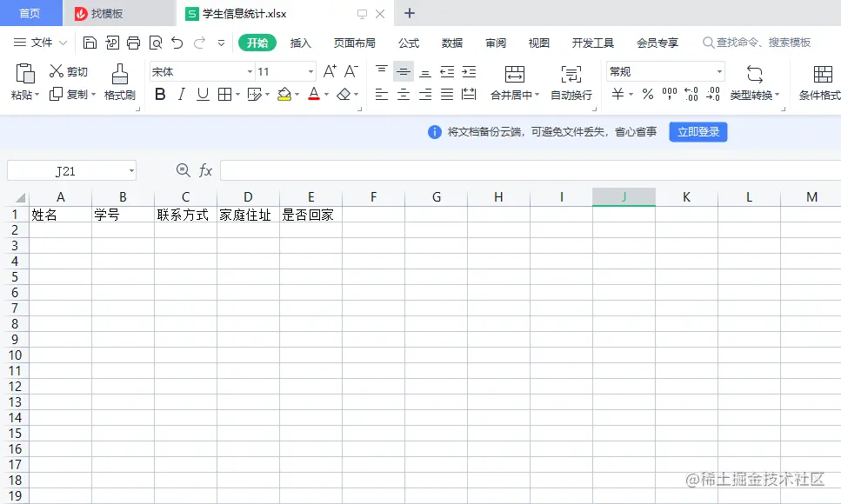Click Decrease decimal places icon

[713, 95]
